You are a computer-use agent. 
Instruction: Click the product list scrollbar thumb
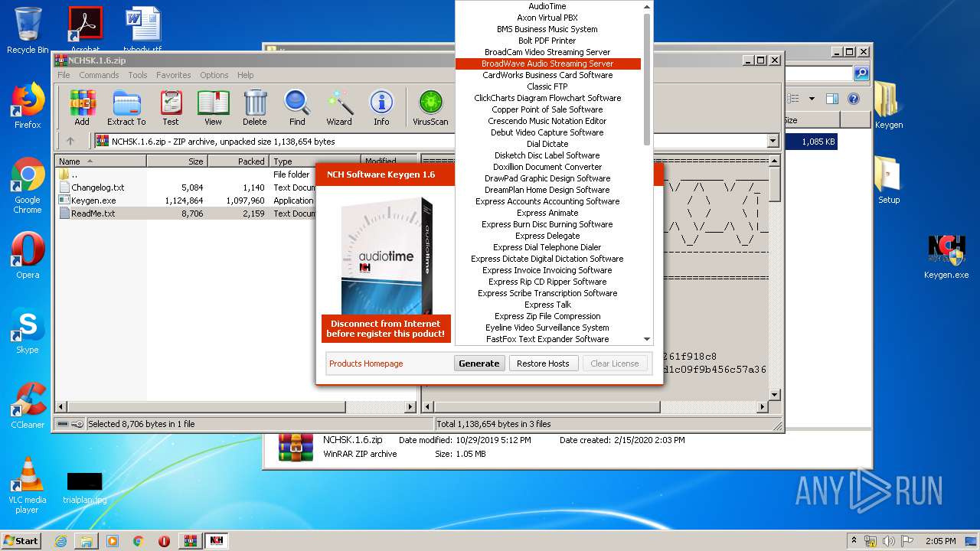[x=647, y=79]
